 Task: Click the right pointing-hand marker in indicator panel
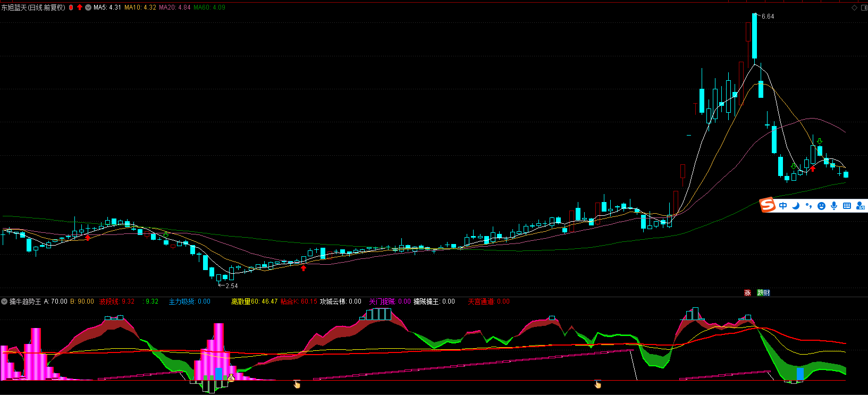598,384
